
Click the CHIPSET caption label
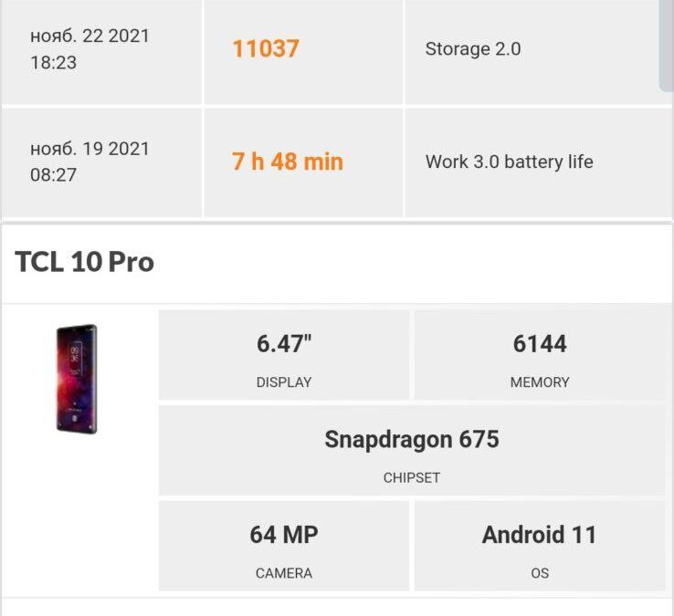click(x=412, y=477)
